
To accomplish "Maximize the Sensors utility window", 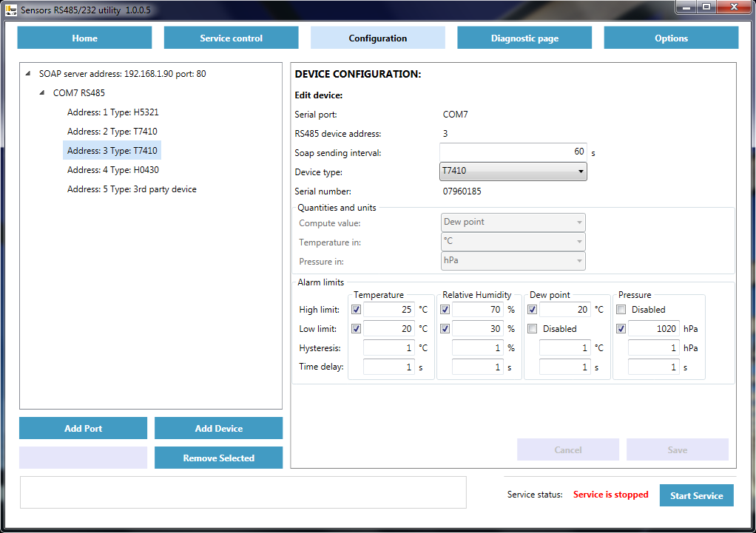I will [x=706, y=7].
